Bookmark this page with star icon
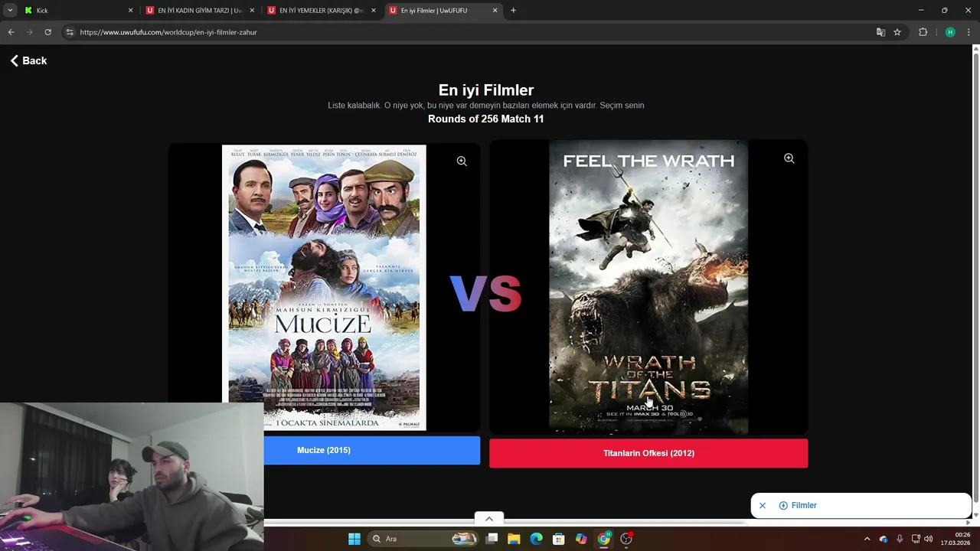Image resolution: width=980 pixels, height=551 pixels. [897, 32]
